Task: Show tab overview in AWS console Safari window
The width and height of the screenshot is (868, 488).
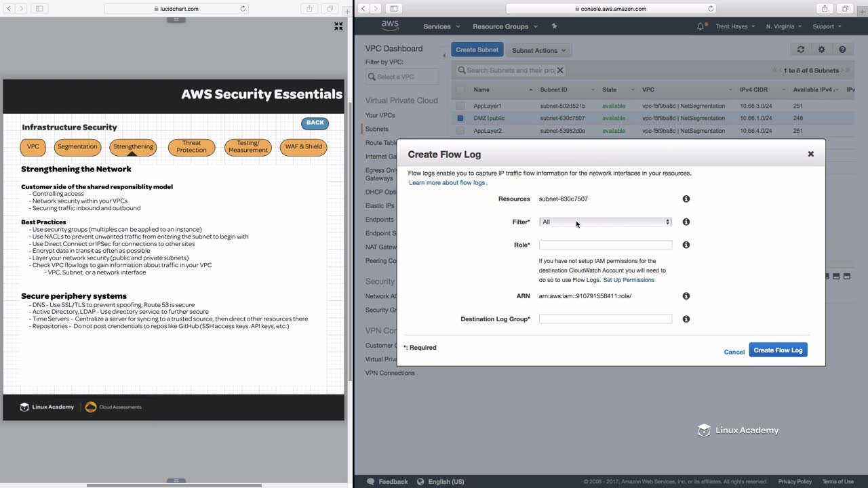Action: 845,9
